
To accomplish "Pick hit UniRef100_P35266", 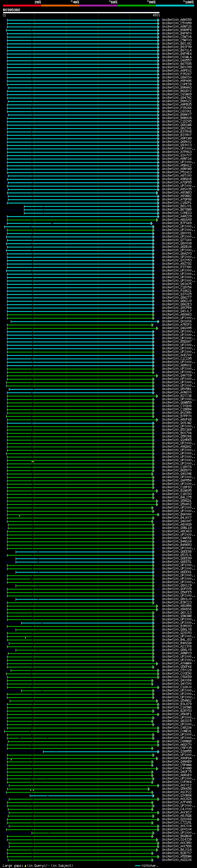I will coord(177,108).
